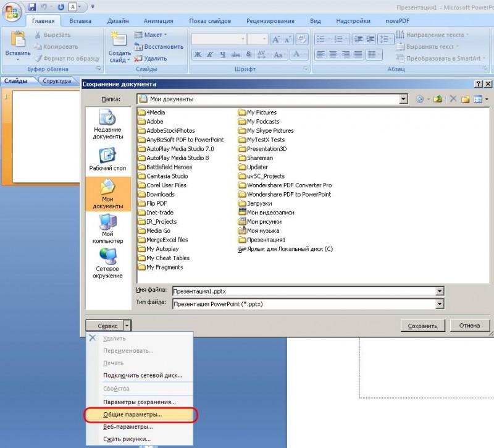Click Восстановить in the Slides group
Image resolution: width=494 pixels, height=448 pixels.
(159, 47)
